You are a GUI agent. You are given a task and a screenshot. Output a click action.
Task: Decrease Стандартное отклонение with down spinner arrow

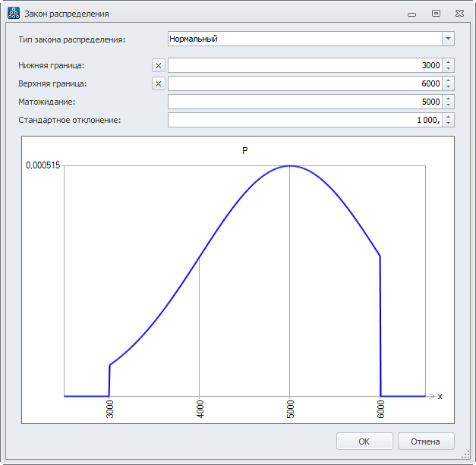449,124
